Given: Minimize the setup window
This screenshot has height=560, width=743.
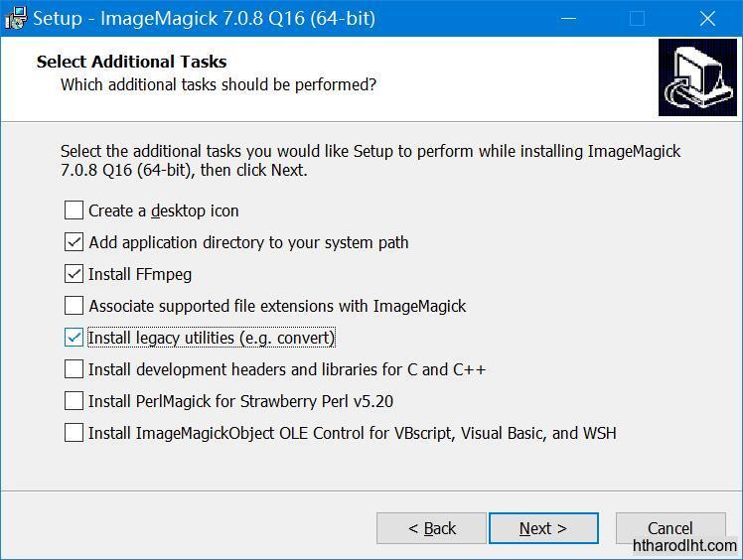Looking at the screenshot, I should pyautogui.click(x=568, y=18).
